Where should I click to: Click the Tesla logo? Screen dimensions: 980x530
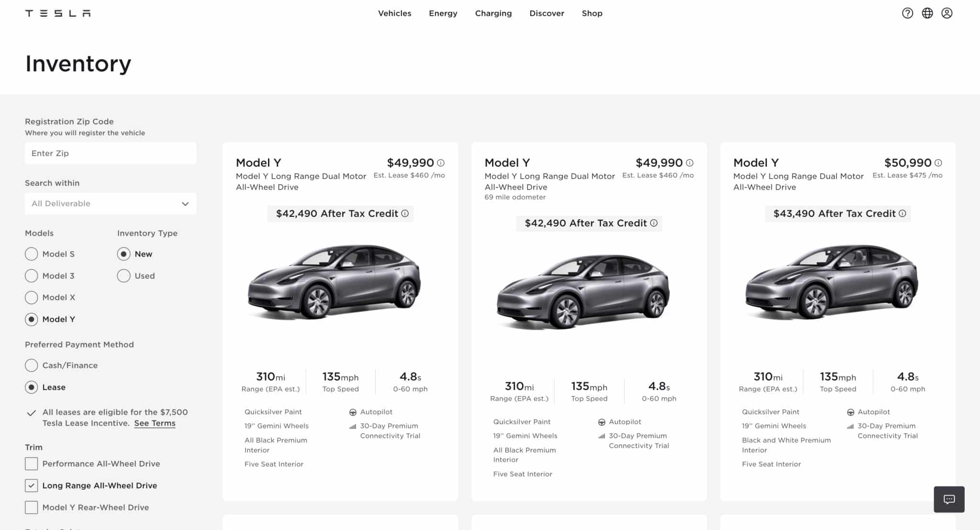(57, 13)
